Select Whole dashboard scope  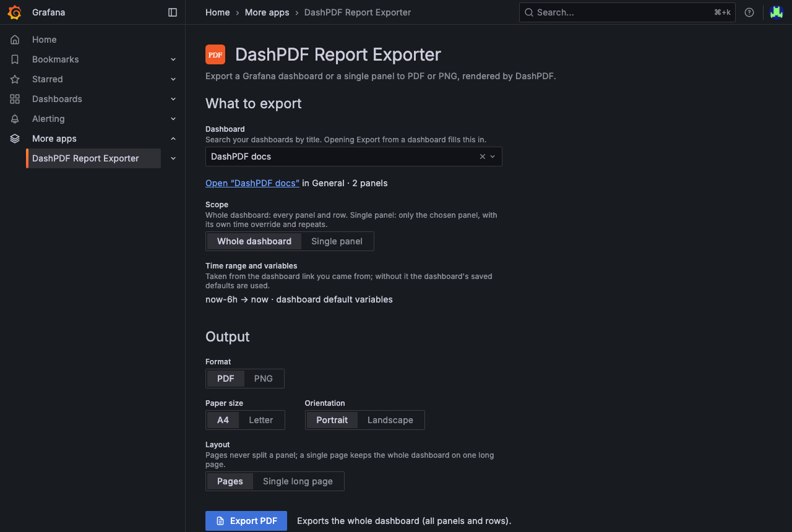[254, 241]
